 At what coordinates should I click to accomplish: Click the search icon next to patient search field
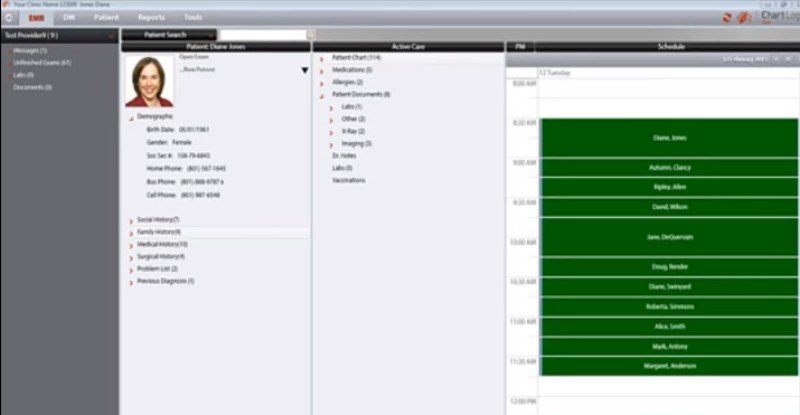[311, 35]
